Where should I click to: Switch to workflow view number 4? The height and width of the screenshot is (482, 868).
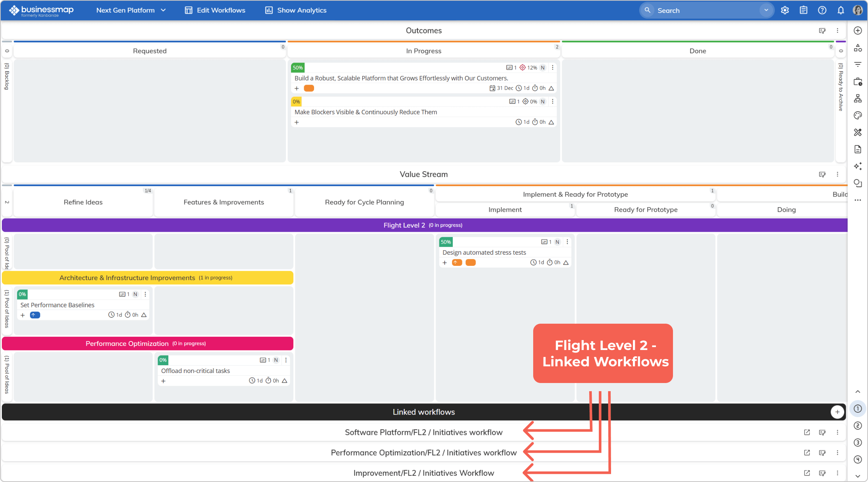coord(858,460)
